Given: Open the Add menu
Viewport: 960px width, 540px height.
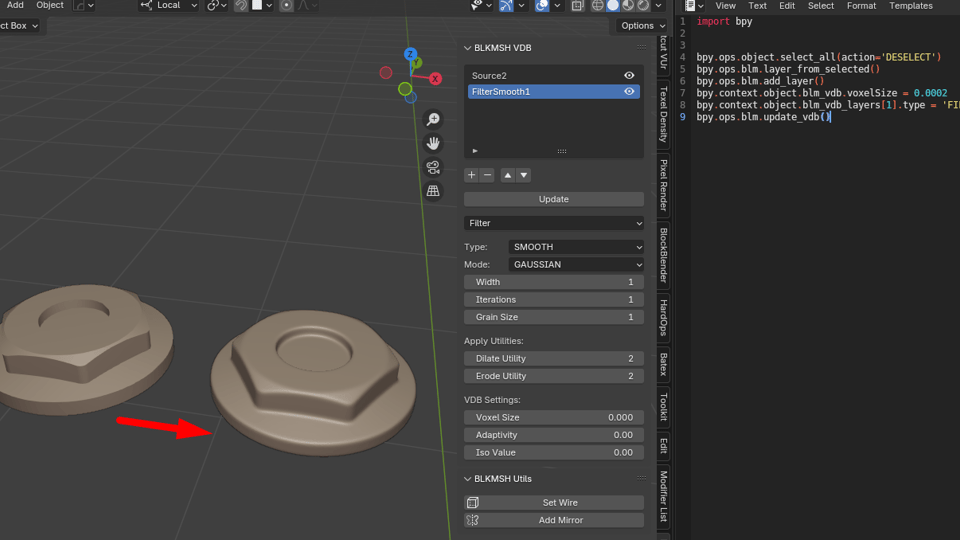Looking at the screenshot, I should point(15,5).
